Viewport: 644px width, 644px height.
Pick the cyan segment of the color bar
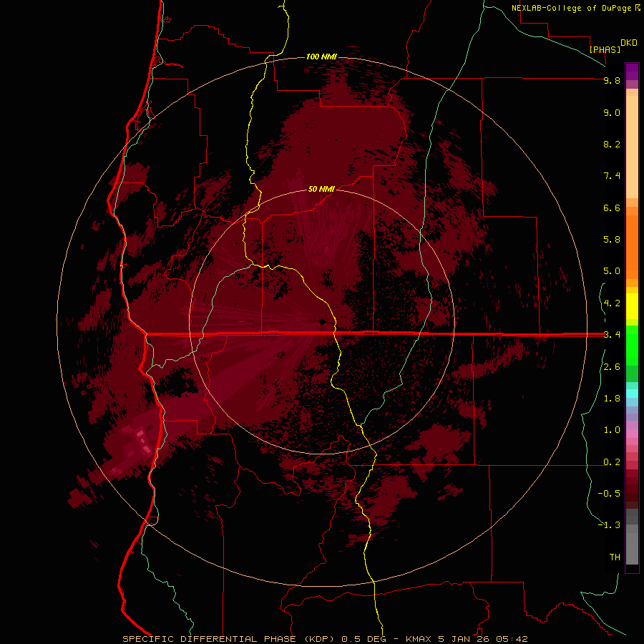[x=632, y=394]
